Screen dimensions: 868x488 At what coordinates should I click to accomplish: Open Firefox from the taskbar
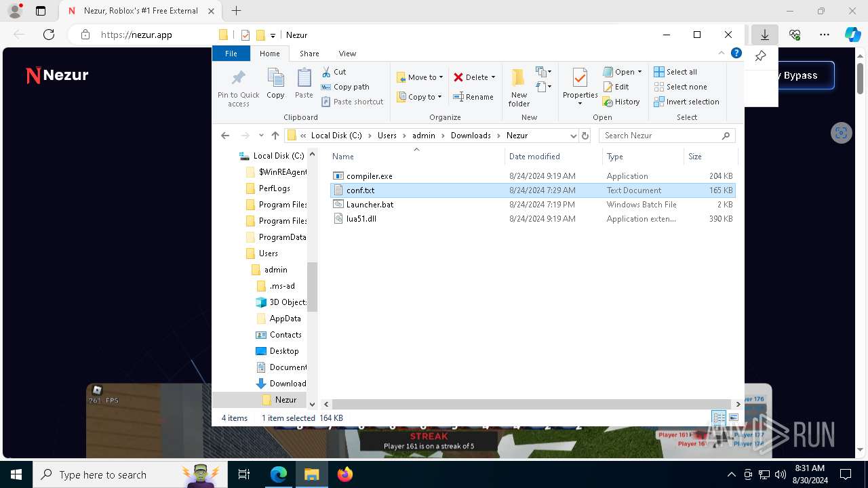(345, 474)
